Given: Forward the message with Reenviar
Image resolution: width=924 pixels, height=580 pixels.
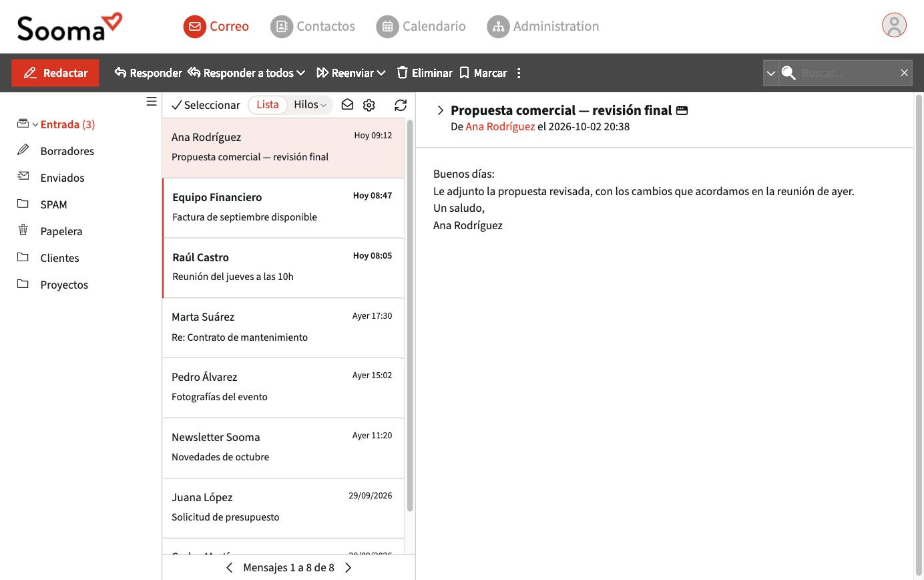Looking at the screenshot, I should point(345,73).
